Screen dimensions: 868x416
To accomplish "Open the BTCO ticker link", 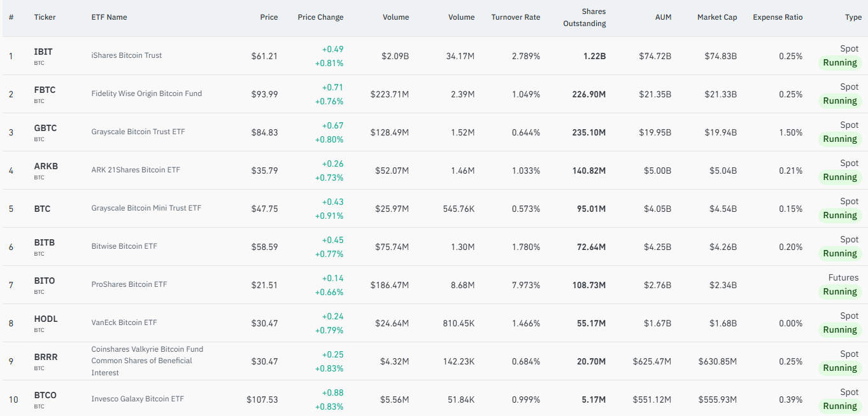I will click(x=45, y=395).
